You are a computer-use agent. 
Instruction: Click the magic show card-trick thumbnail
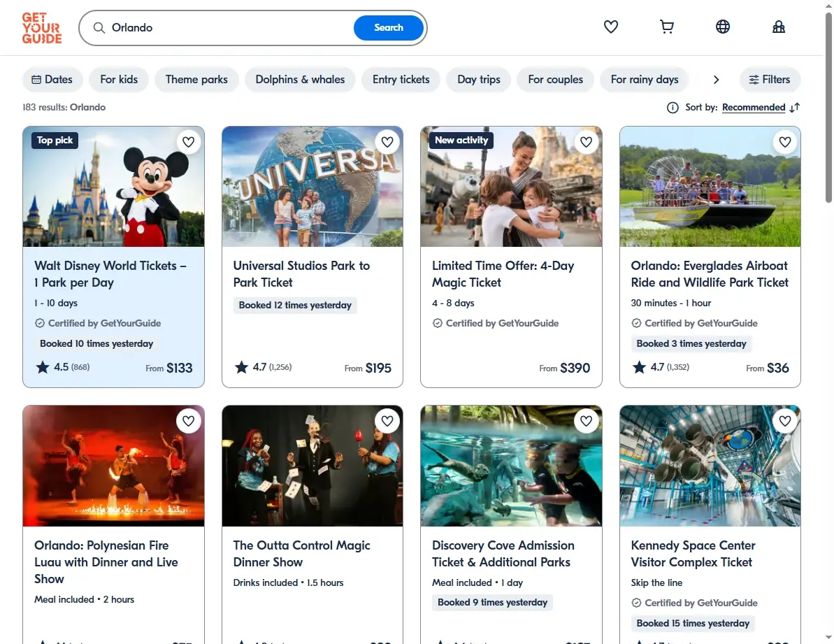[312, 466]
